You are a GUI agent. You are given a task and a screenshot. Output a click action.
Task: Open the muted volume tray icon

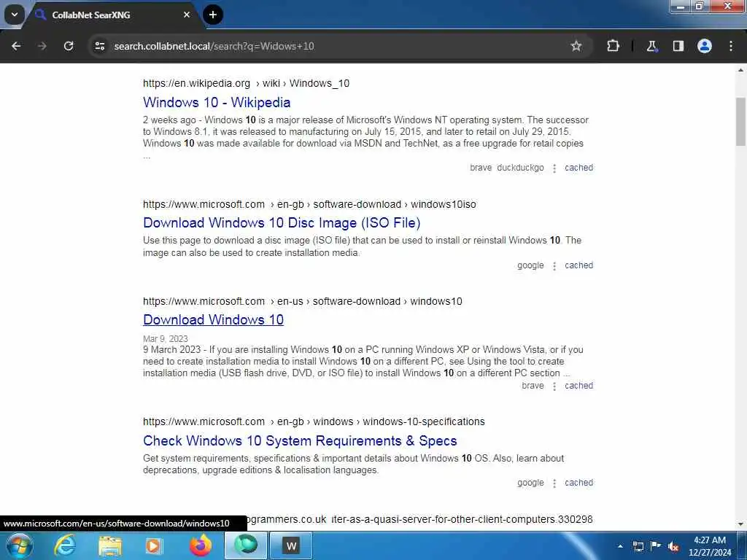click(x=673, y=546)
